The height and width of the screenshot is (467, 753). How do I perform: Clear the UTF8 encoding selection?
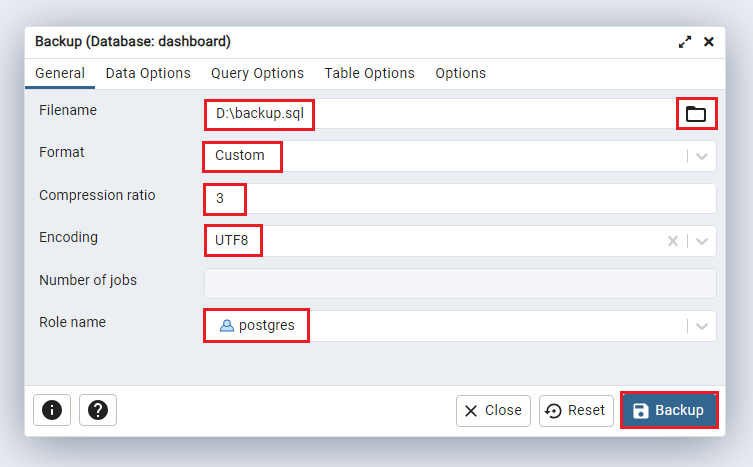[673, 241]
